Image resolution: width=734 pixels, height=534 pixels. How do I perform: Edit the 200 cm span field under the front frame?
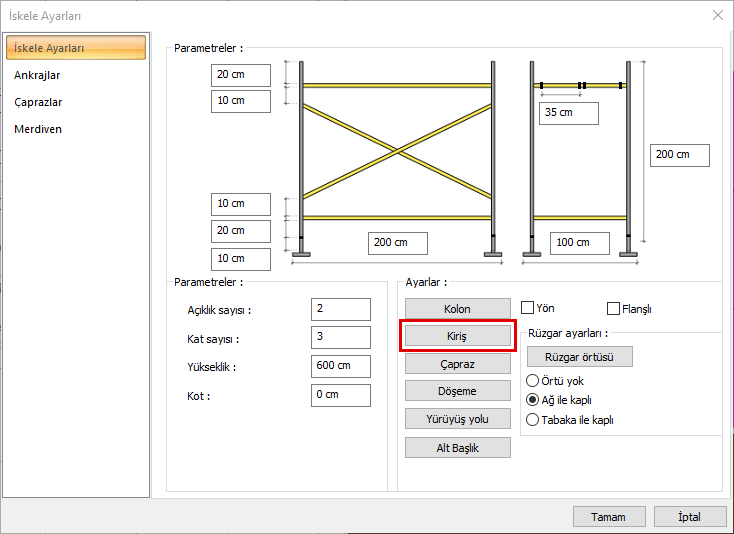click(x=398, y=243)
